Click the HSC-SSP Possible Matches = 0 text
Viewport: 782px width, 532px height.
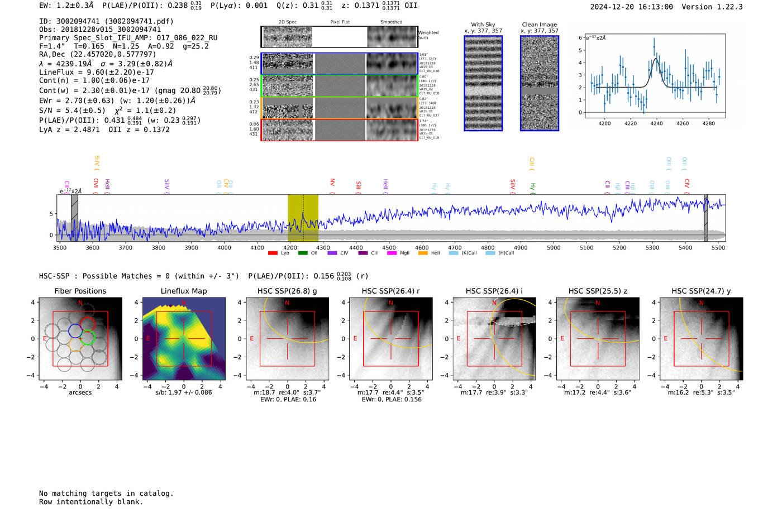click(x=139, y=276)
